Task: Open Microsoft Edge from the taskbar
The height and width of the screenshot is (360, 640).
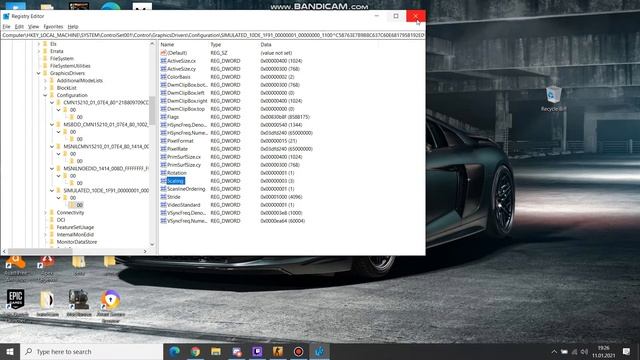Action: [174, 351]
